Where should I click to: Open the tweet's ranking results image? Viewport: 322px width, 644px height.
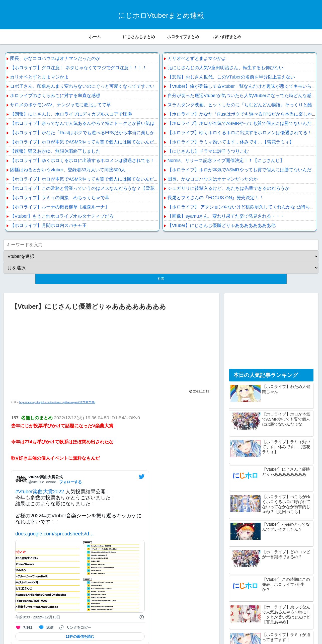coord(80,576)
